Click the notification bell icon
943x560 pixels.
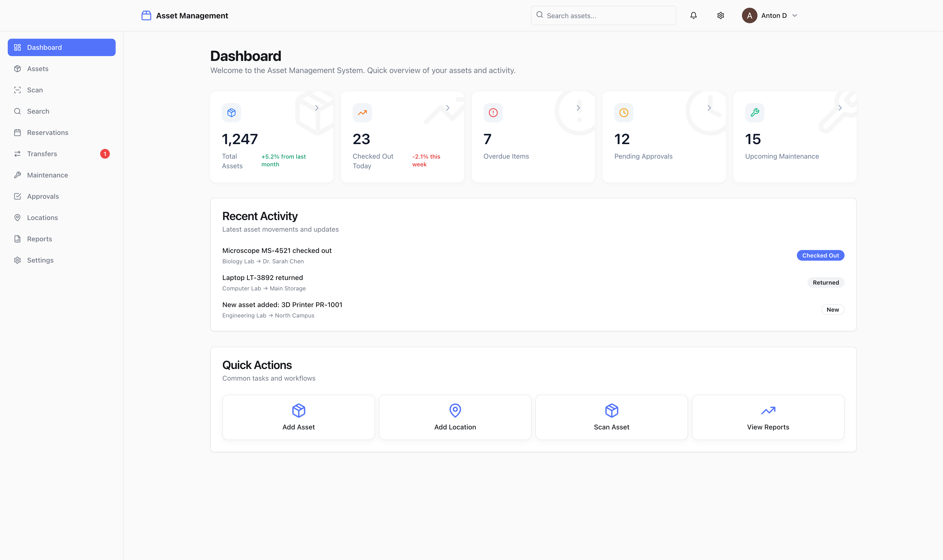coord(694,15)
